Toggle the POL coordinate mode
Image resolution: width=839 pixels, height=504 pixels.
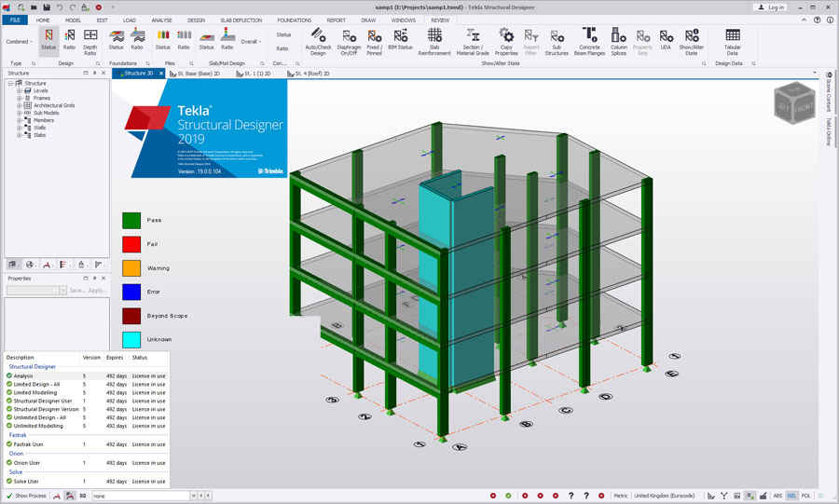click(806, 496)
